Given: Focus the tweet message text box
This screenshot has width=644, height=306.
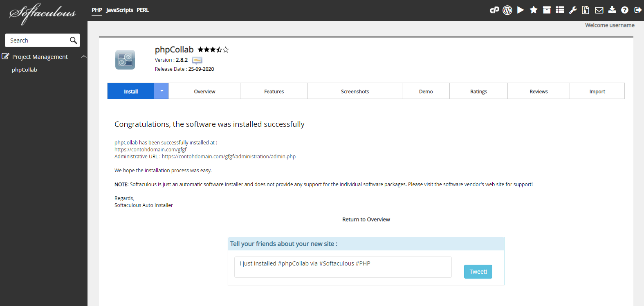Looking at the screenshot, I should 343,267.
